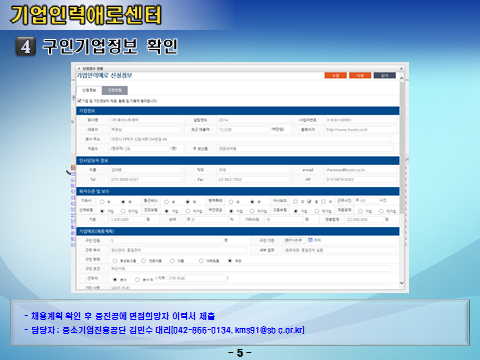The image size is (480, 360).
Task: Switch to the gray 진행현황 tab
Action: tap(115, 90)
